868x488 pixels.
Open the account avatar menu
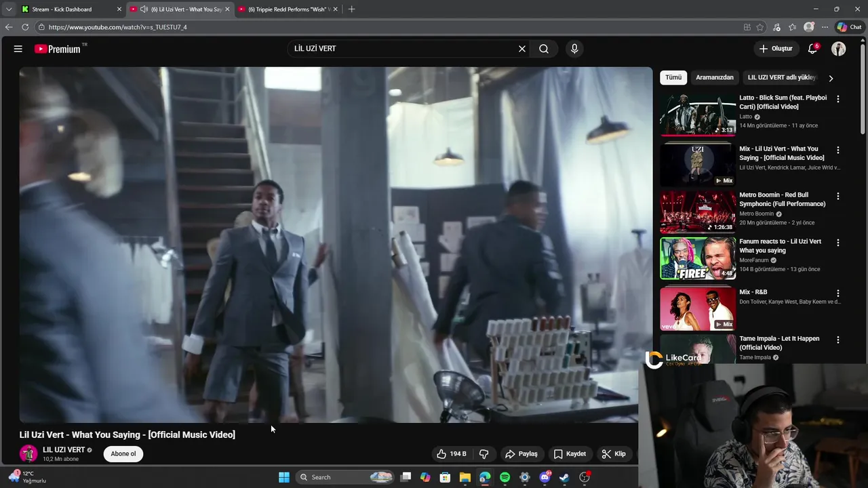click(839, 49)
